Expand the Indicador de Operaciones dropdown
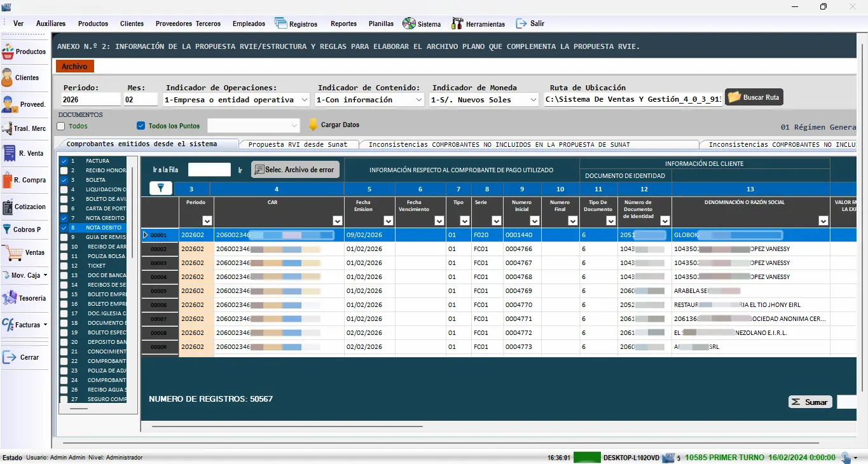Image resolution: width=868 pixels, height=464 pixels. (303, 100)
